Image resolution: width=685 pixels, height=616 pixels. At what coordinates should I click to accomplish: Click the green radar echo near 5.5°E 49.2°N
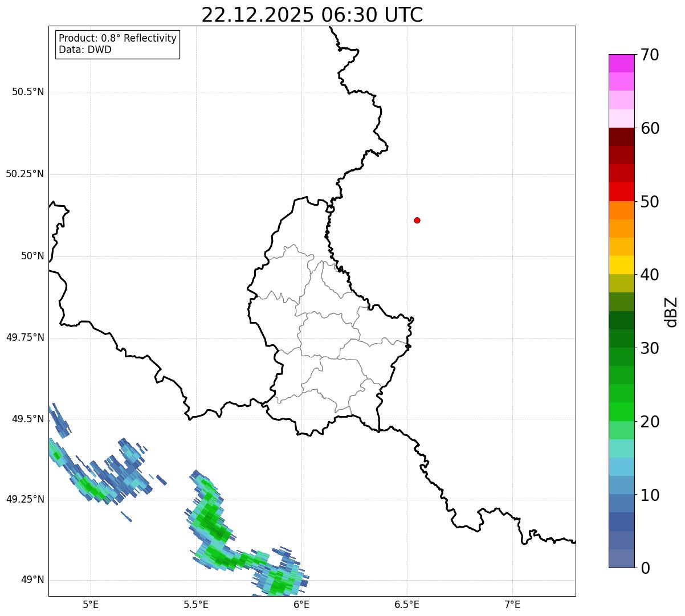point(210,521)
